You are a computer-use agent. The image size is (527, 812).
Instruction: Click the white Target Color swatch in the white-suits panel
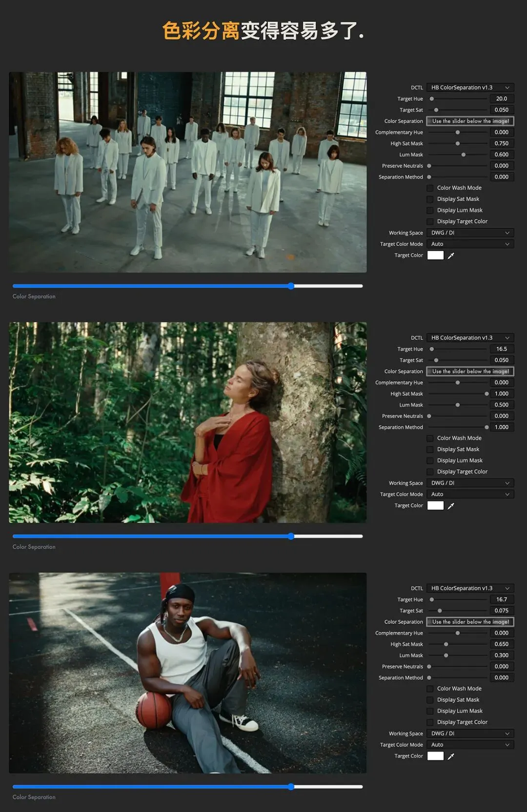click(435, 256)
